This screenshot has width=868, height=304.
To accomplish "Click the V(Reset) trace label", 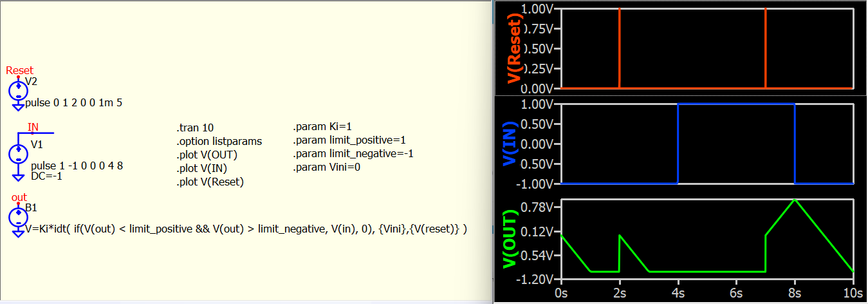I will click(514, 48).
